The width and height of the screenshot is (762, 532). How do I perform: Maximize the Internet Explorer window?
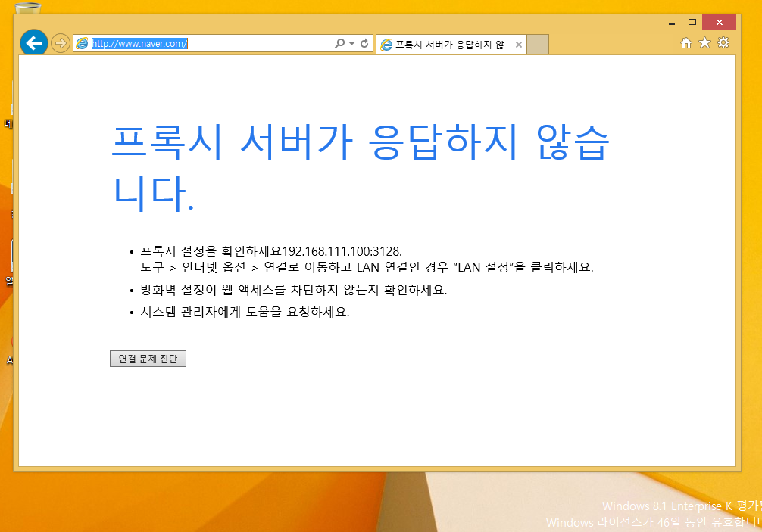coord(692,23)
